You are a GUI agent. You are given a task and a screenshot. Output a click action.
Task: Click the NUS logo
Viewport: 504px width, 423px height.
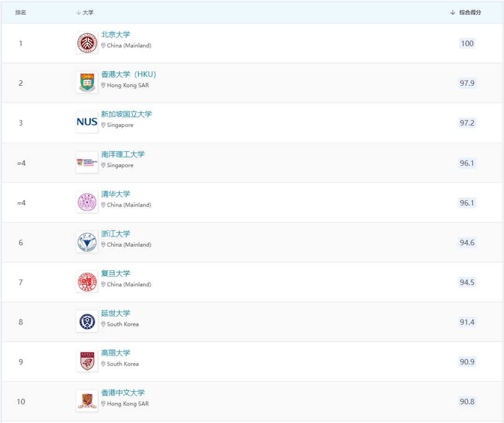pos(87,122)
